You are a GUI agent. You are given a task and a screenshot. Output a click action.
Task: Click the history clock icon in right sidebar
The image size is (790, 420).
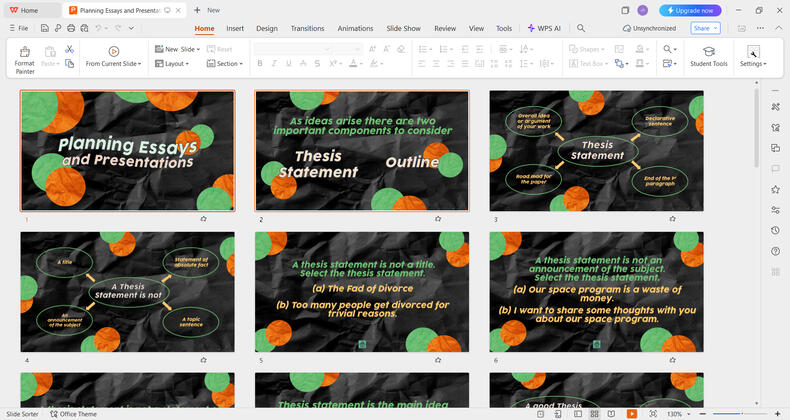click(x=775, y=230)
